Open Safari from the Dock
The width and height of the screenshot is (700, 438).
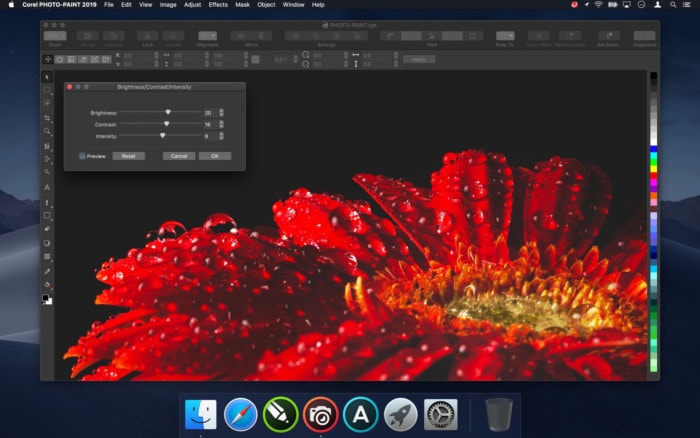241,414
